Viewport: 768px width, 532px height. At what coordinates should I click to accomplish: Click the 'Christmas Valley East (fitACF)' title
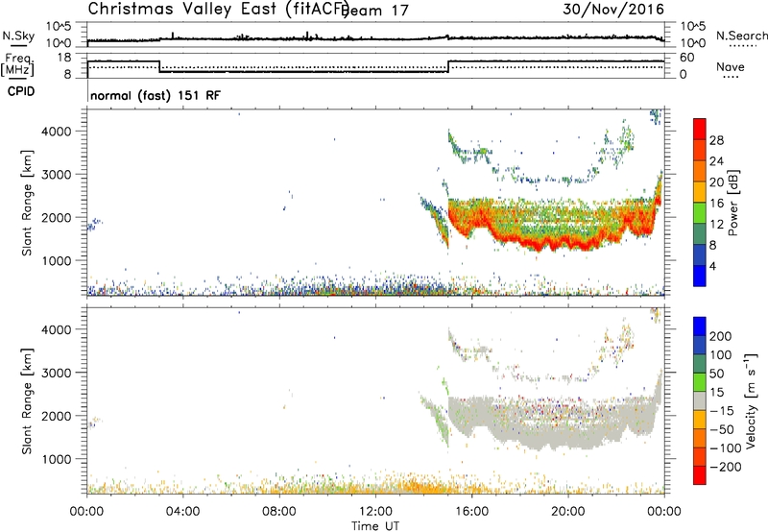[x=218, y=10]
